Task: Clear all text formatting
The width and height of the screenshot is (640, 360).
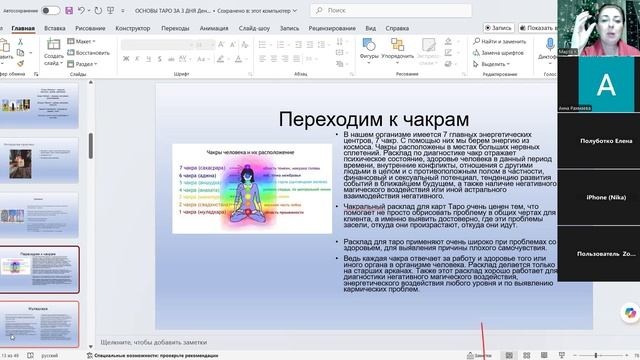Action: click(244, 44)
